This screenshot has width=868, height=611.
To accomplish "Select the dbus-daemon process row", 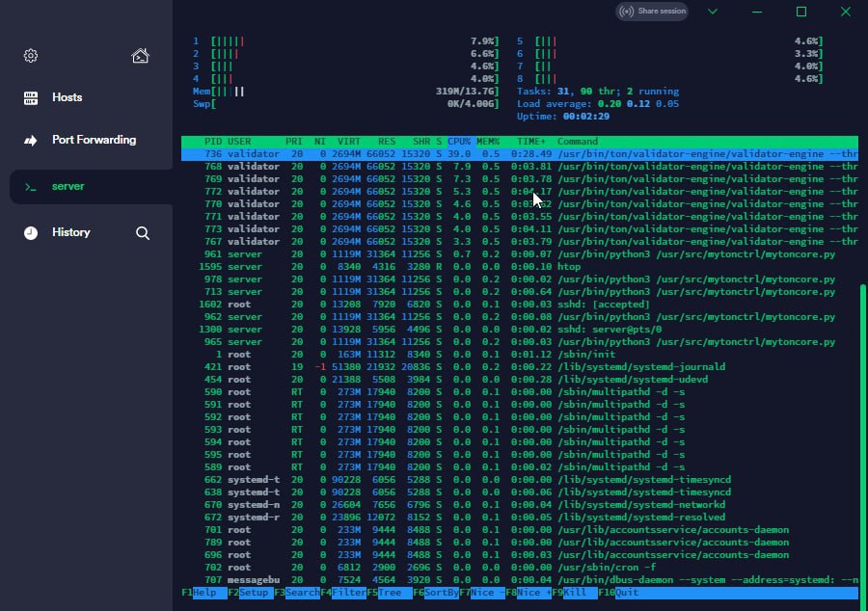I will click(x=520, y=580).
